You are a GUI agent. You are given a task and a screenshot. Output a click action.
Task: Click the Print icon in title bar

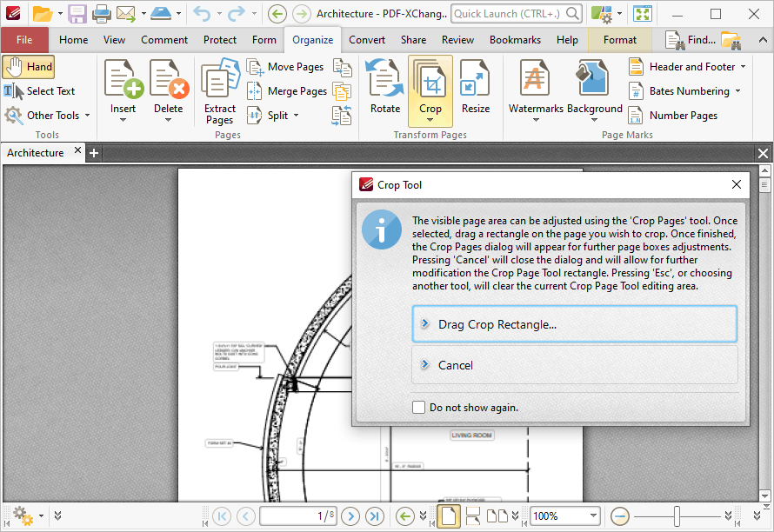coord(101,14)
